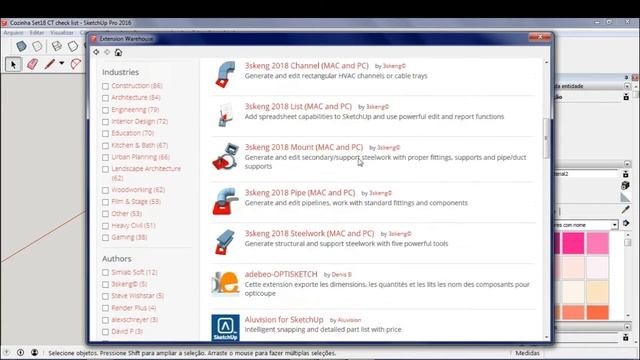Screen dimensions: 640x360
Task: Click the Extension Warehouse vertical scrollbar thumb
Action: click(546, 138)
